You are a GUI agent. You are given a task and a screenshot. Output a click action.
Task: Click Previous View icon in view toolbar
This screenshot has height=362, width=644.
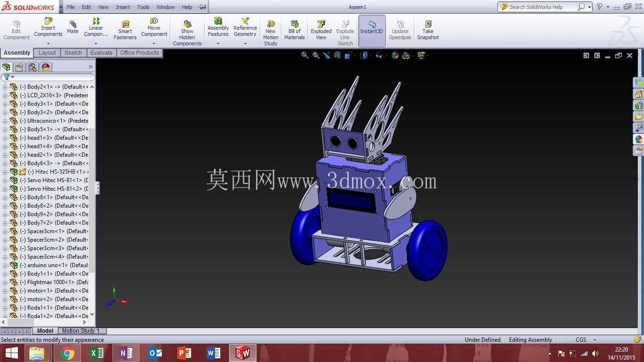(327, 55)
